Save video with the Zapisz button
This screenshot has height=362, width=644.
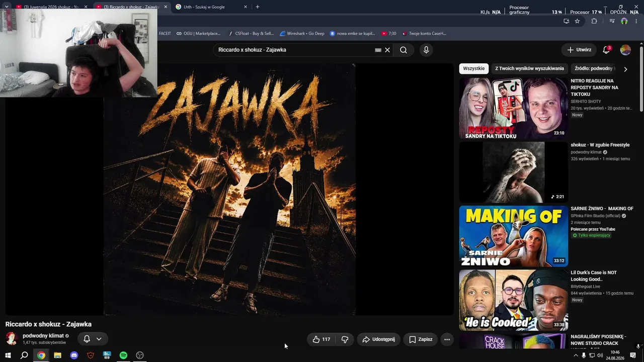(421, 339)
